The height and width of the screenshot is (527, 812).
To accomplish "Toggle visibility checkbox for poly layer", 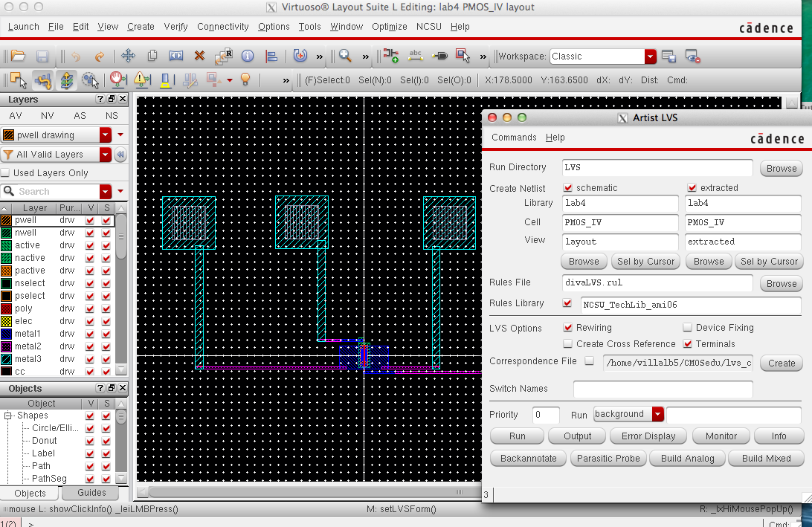I will tap(90, 308).
